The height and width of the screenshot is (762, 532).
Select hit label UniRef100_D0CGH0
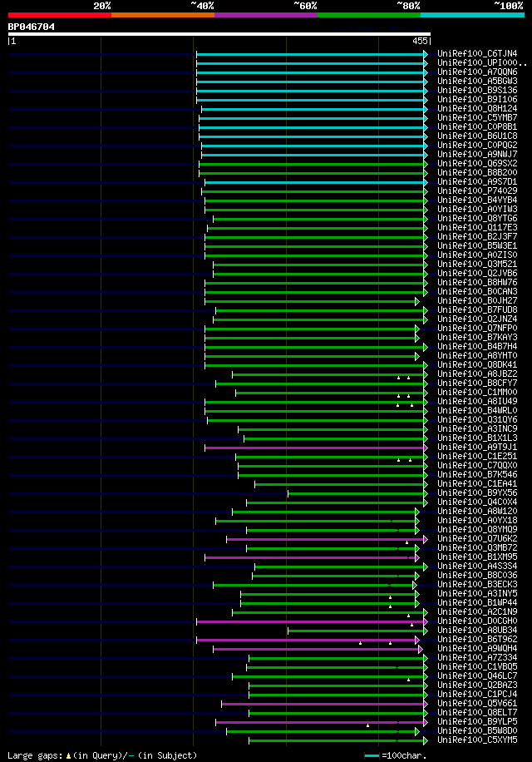point(477,621)
